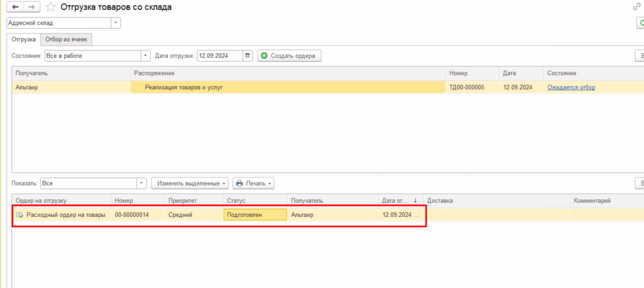
Task: Select the Расходный ордер на товары row text
Action: click(x=66, y=215)
